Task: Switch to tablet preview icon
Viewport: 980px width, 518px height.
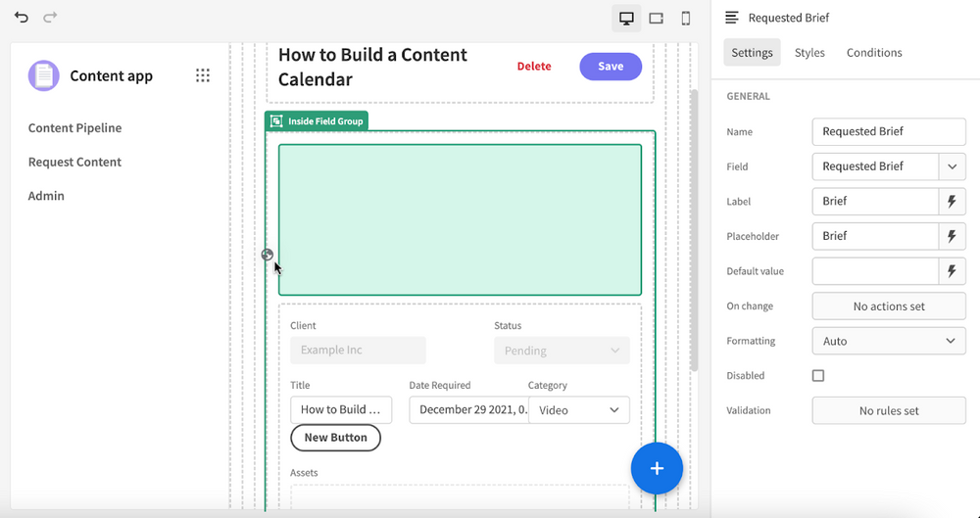Action: point(657,19)
